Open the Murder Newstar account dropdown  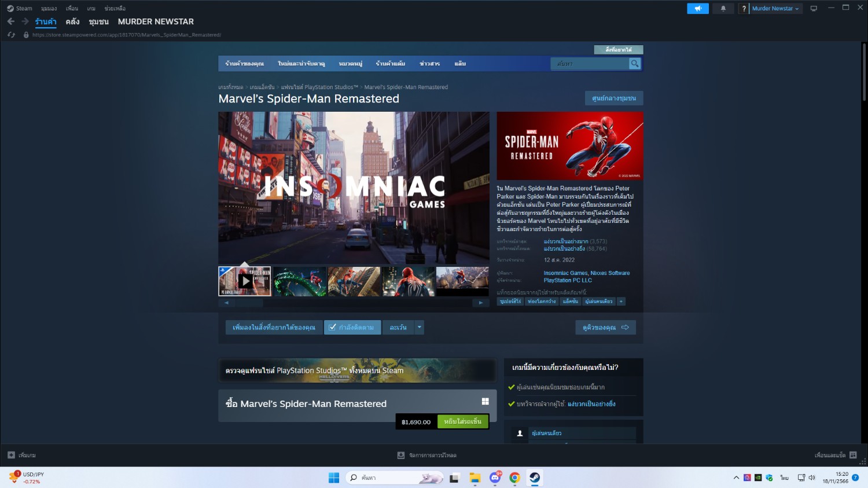click(775, 9)
